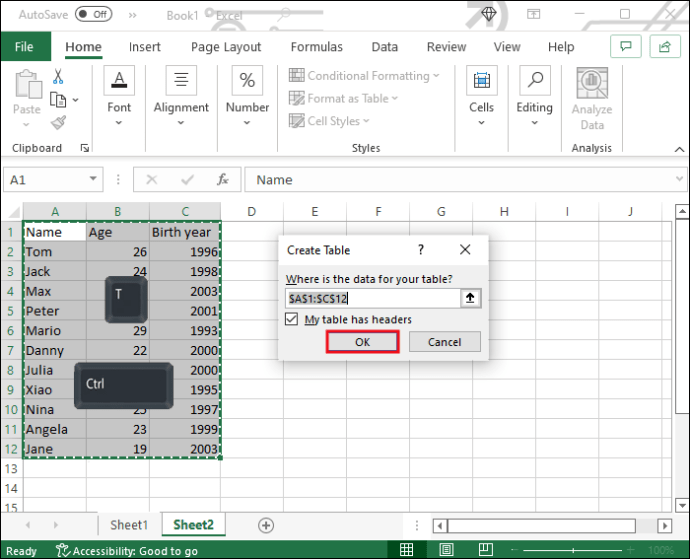
Task: Select Normal view in status bar
Action: 407,550
